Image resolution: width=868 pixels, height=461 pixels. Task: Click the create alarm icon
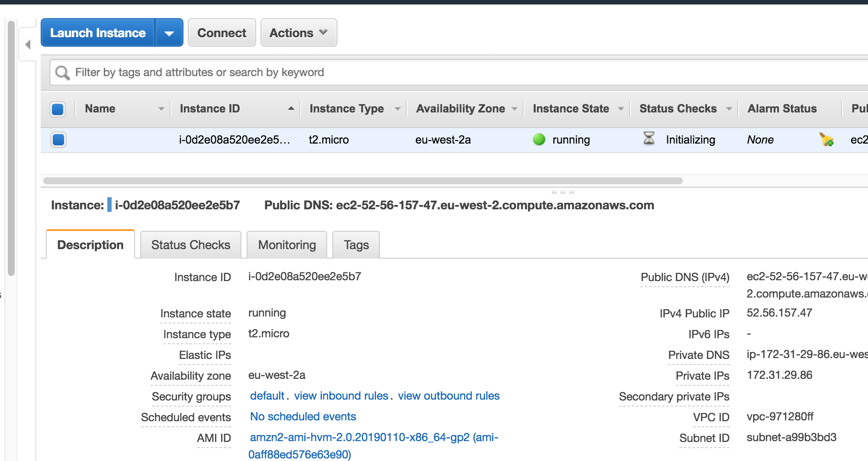[x=826, y=140]
